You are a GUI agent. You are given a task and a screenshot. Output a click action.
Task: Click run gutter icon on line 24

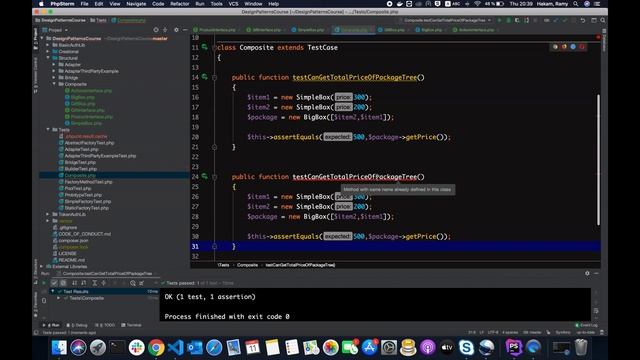point(204,176)
